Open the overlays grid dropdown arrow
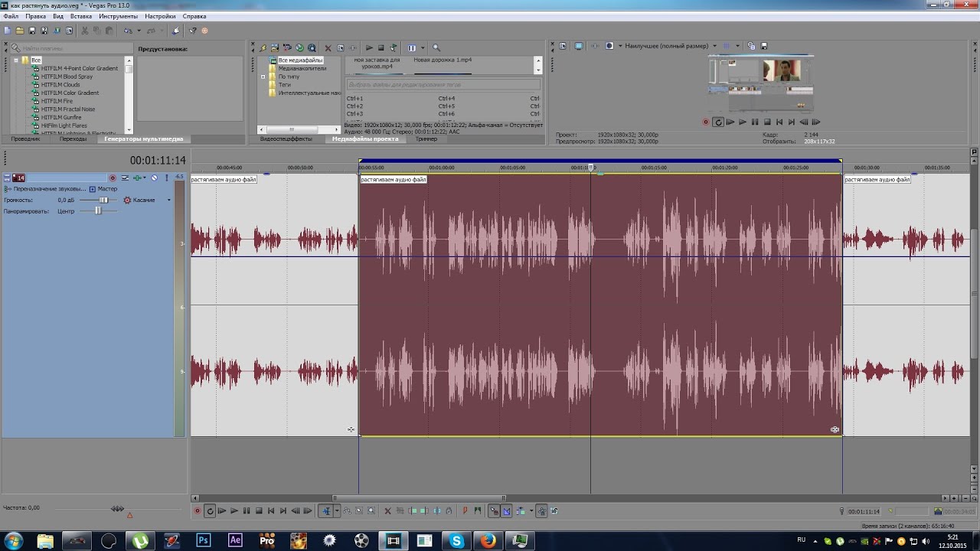This screenshot has height=551, width=980. (738, 46)
